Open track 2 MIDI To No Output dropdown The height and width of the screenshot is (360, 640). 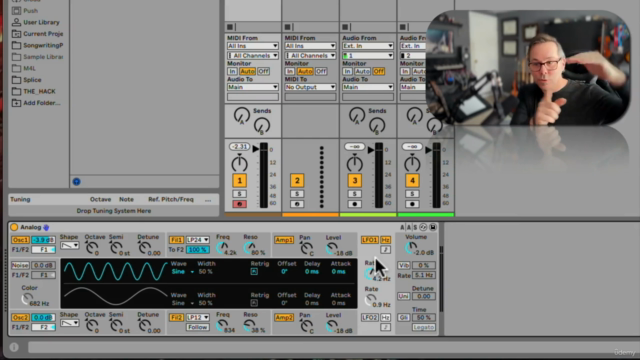[x=310, y=87]
